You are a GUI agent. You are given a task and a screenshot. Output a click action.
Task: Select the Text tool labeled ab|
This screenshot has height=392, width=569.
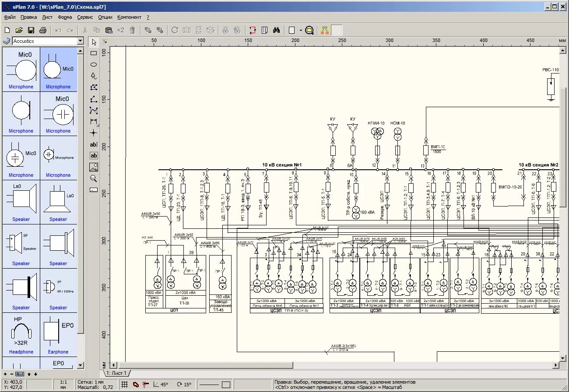94,144
